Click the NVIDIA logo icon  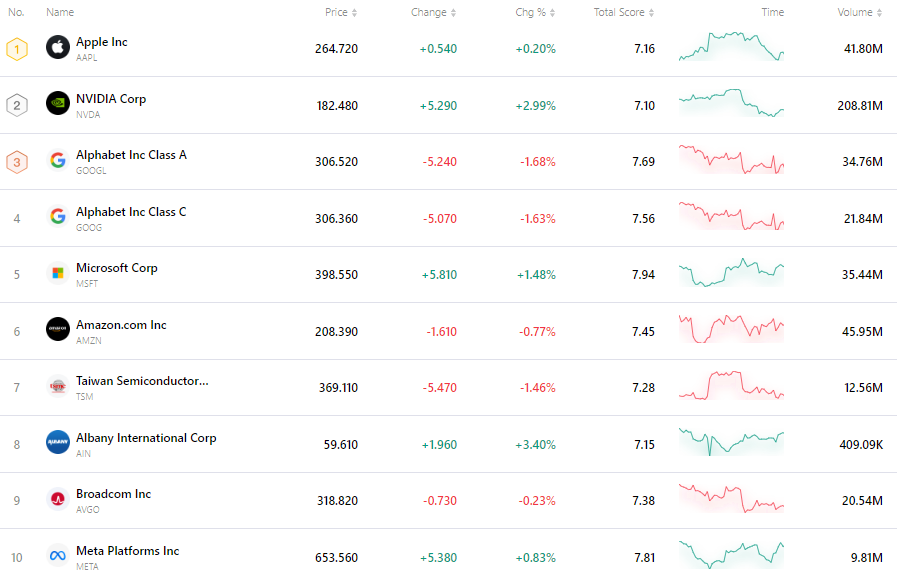coord(57,103)
